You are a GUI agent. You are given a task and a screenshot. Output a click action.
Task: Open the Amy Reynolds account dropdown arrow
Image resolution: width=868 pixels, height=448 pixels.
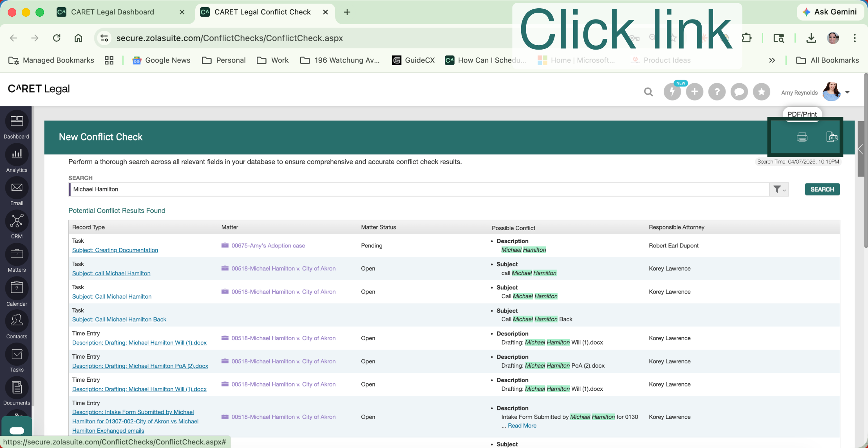pos(847,92)
